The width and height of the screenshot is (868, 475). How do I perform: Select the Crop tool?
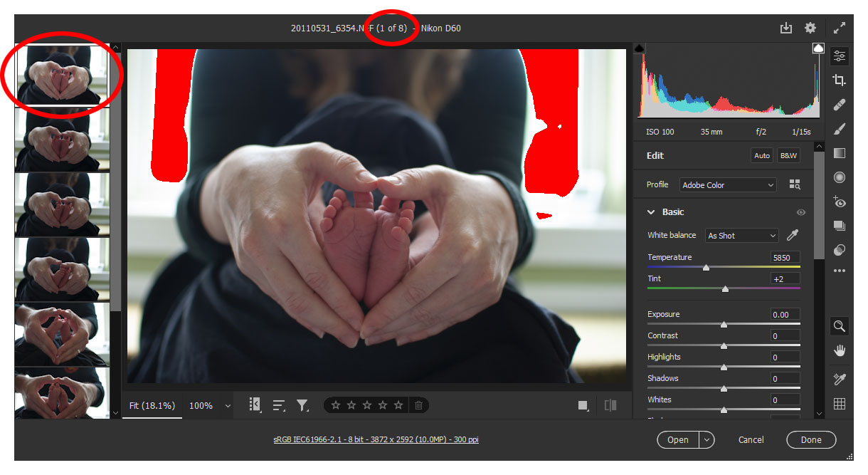(840, 80)
